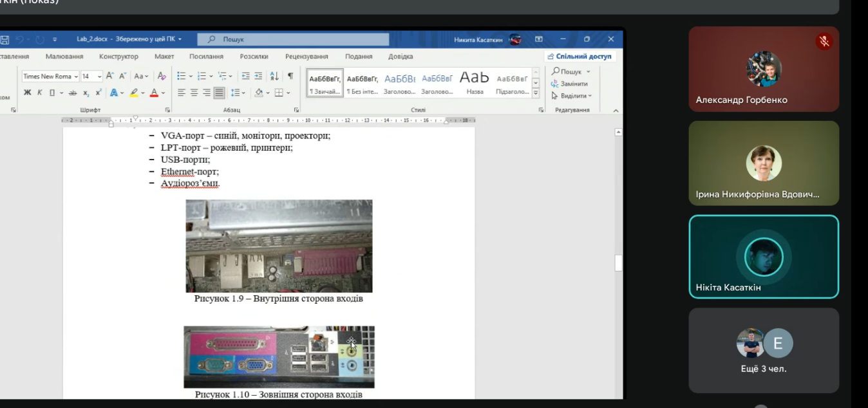Click the Замінити replace button
The image size is (868, 408).
click(x=569, y=84)
